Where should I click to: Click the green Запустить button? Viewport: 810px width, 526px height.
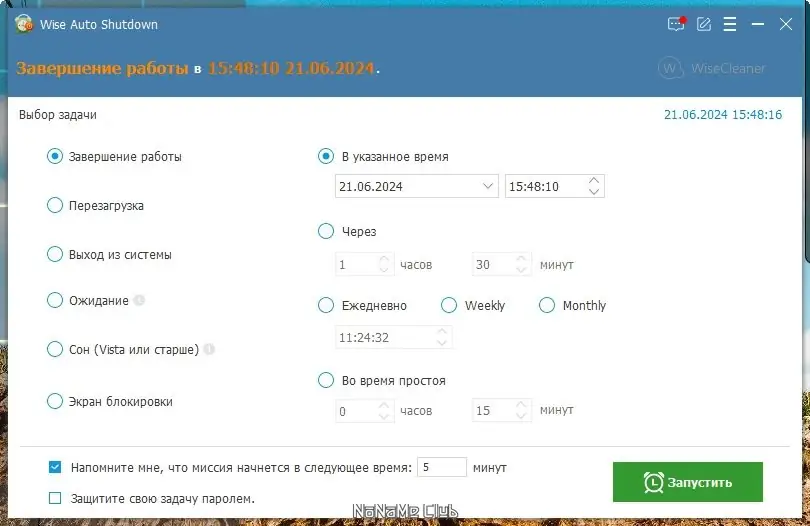688,482
